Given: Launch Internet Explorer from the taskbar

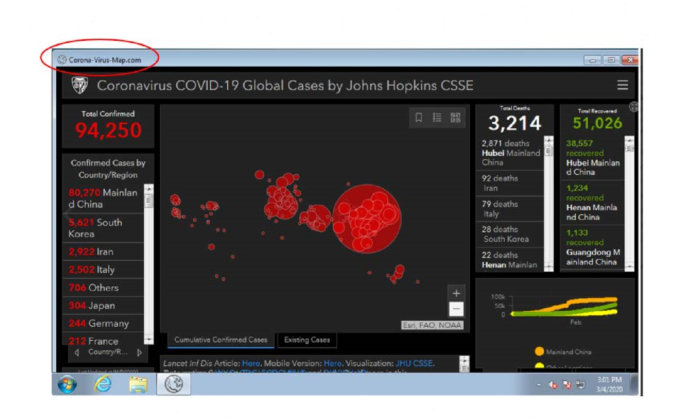Looking at the screenshot, I should click(x=103, y=384).
